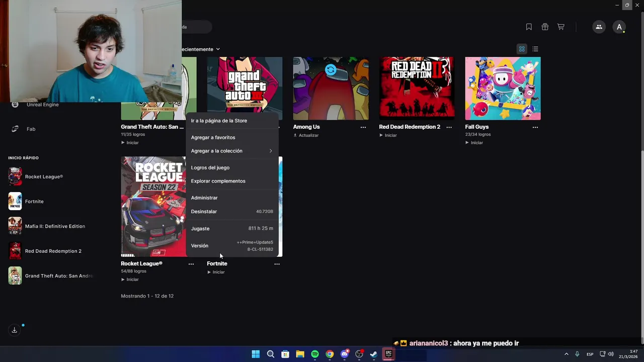The image size is (644, 362).
Task: Choose 'Explorar complementos' menu entry
Action: click(232, 181)
